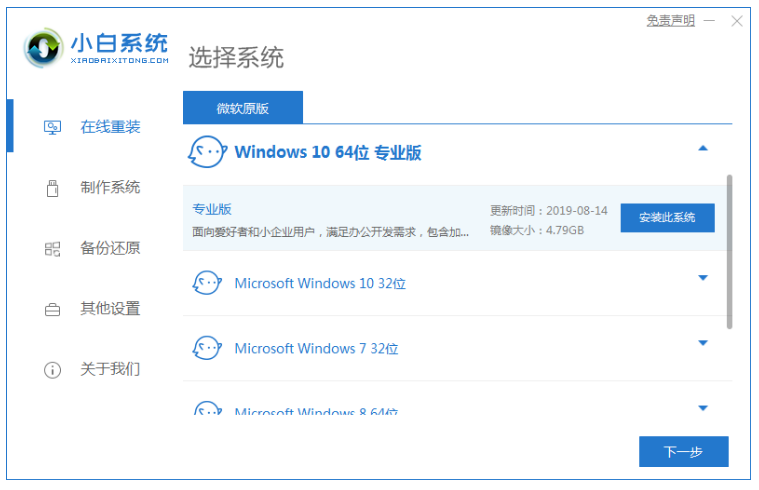
Task: Go to 制作系统 in the sidebar
Action: tap(110, 188)
